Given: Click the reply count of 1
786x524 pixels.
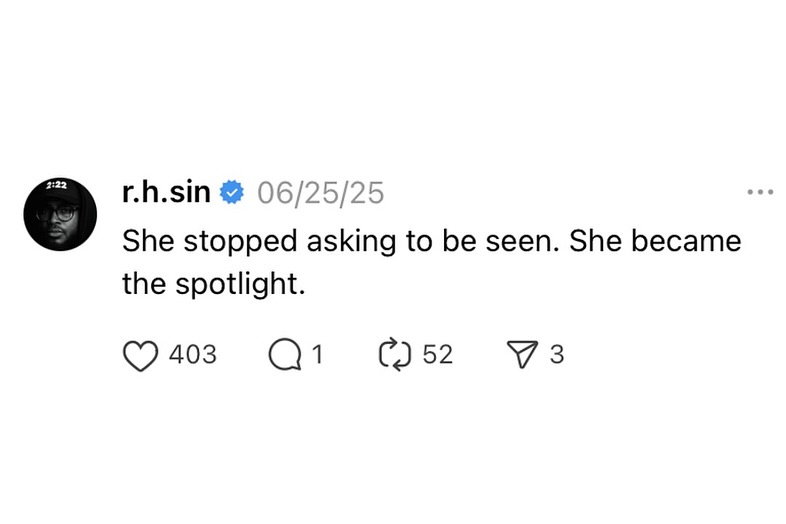Looking at the screenshot, I should [x=317, y=355].
